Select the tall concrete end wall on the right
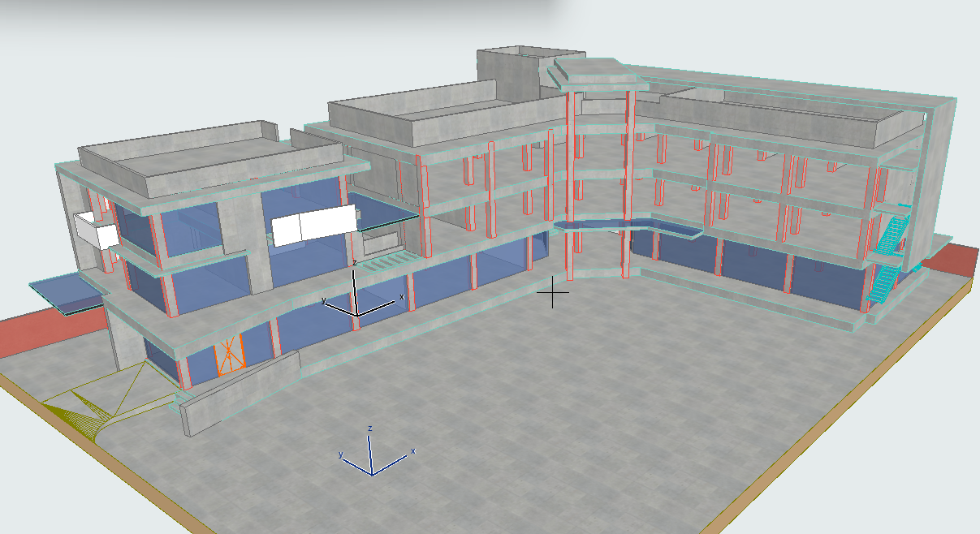Viewport: 980px width, 534px height. (x=939, y=179)
